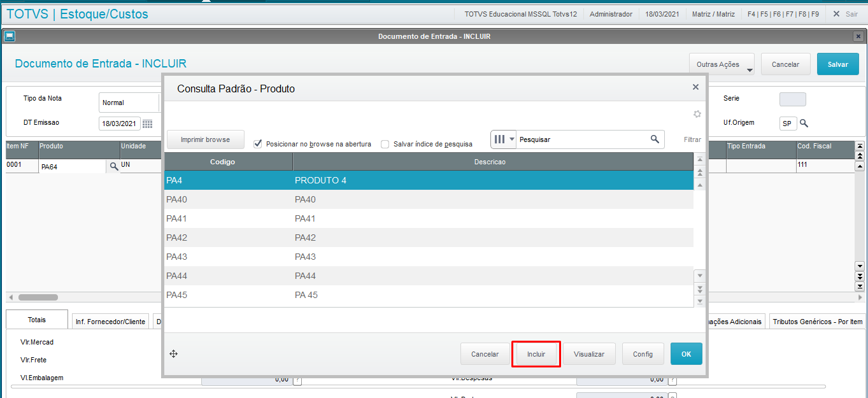Click the F4 | F5 | F6 shortcut keys label
Image resolution: width=868 pixels, height=398 pixels.
[x=783, y=14]
